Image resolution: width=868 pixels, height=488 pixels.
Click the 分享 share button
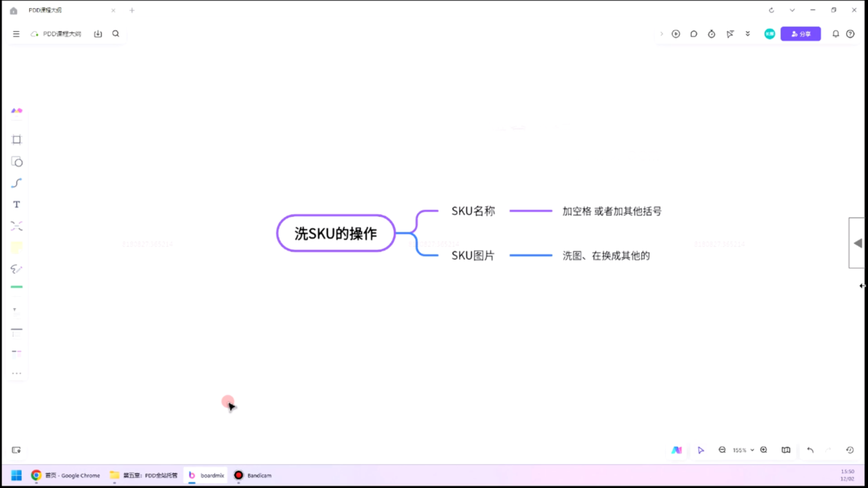[x=801, y=34]
